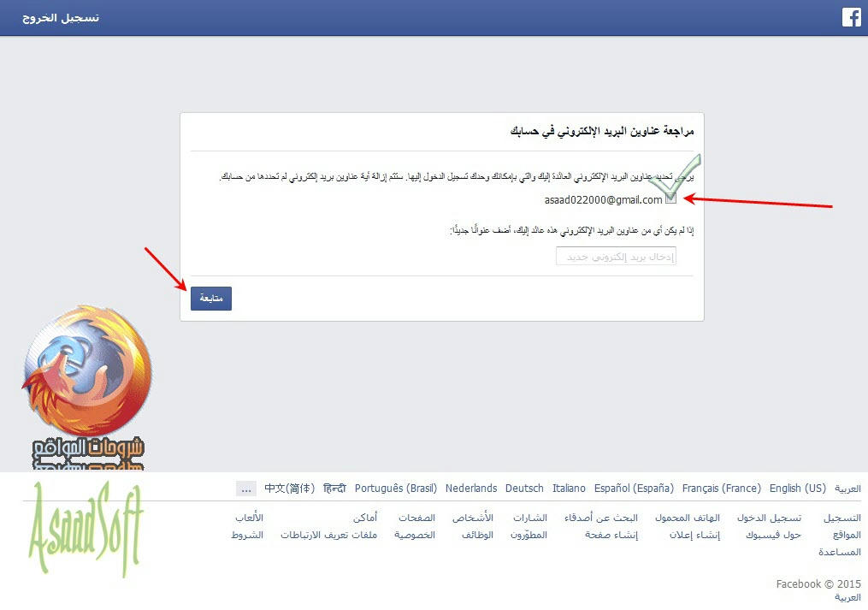This screenshot has height=610, width=868.
Task: Select Italiano language link
Action: pos(569,489)
